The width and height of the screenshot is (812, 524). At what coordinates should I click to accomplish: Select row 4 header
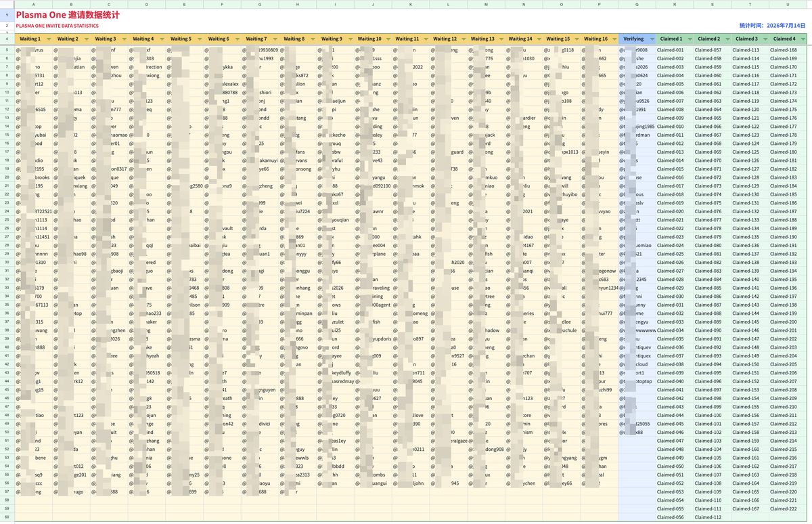point(7,39)
